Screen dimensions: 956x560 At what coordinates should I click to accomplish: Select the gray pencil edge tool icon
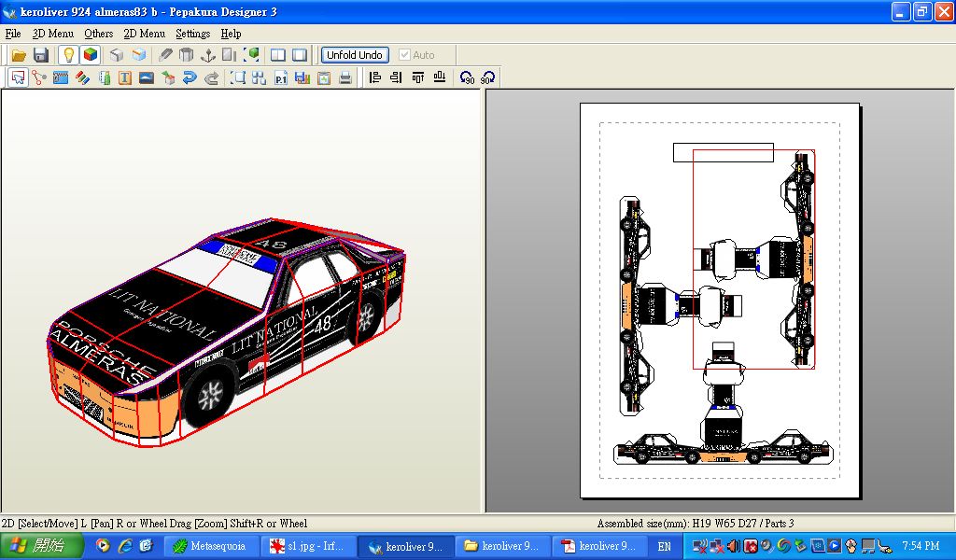(x=165, y=55)
